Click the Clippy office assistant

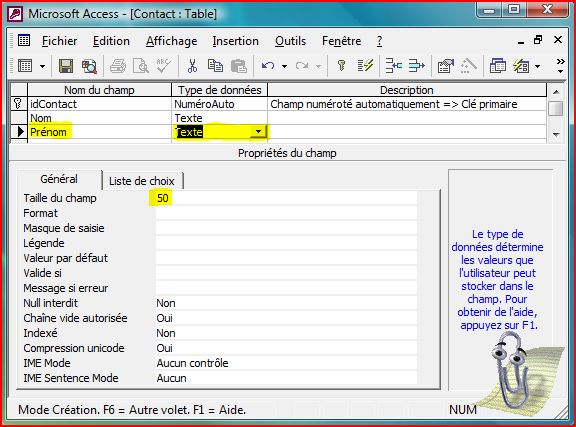[511, 370]
